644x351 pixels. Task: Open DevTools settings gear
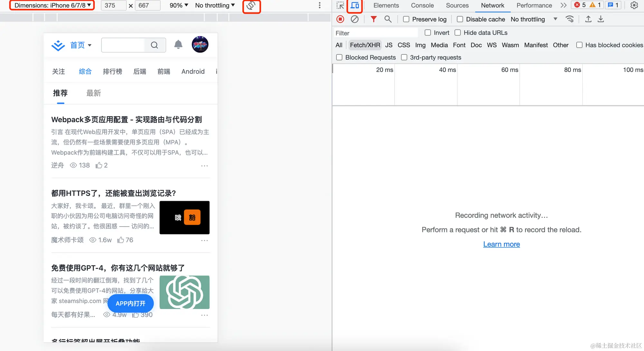point(634,5)
